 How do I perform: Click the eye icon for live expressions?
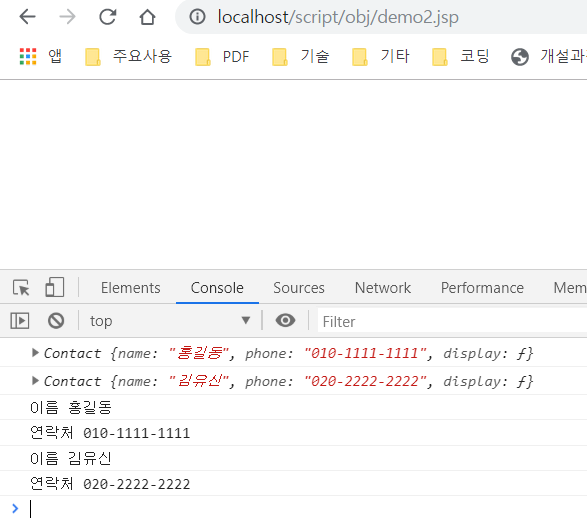285,320
